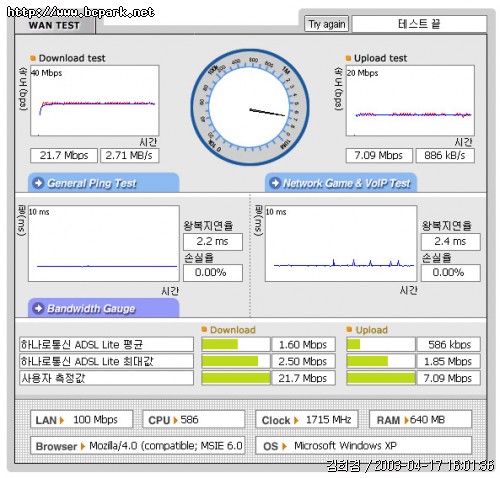Screen dimensions: 500x478
Task: Click the orange bullet beside Upload test
Action: 348,58
